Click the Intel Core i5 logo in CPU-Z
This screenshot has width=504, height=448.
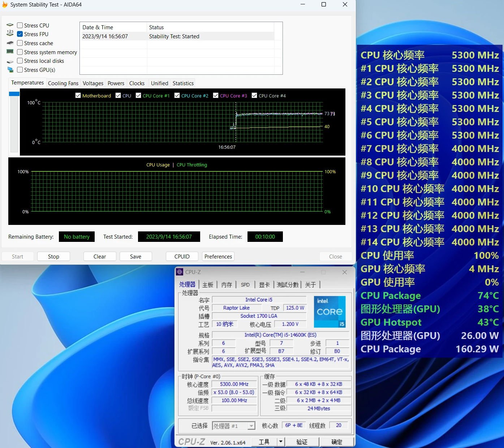point(329,311)
